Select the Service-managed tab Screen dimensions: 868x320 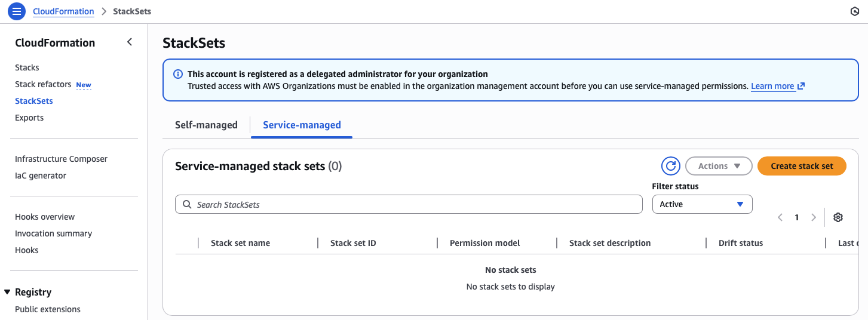click(302, 125)
